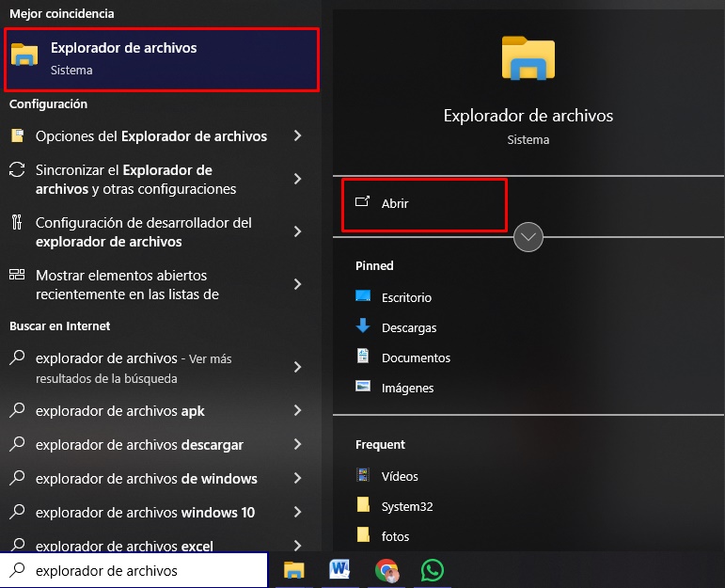Click search icon beside explorador de archivos de windows
Viewport: 725px width, 588px height.
17,477
